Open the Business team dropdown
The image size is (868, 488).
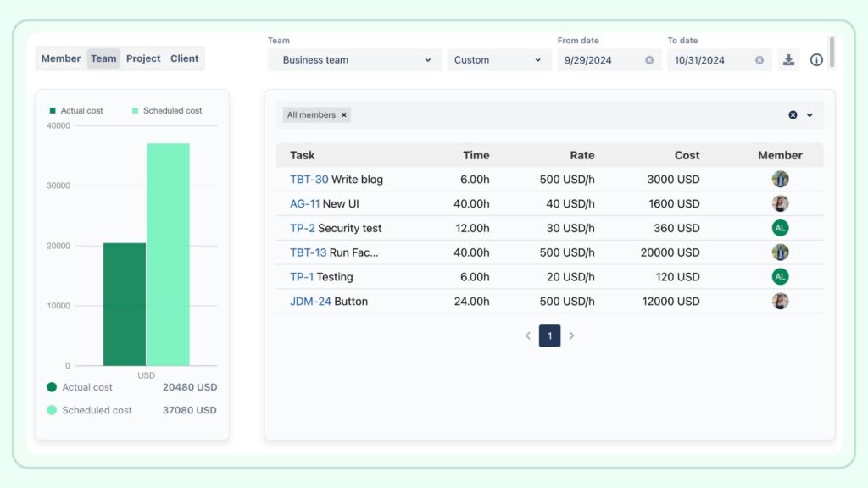tap(353, 59)
